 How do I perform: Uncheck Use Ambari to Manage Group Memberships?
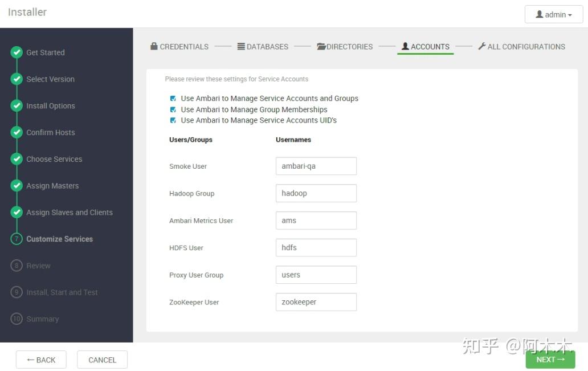pyautogui.click(x=173, y=109)
